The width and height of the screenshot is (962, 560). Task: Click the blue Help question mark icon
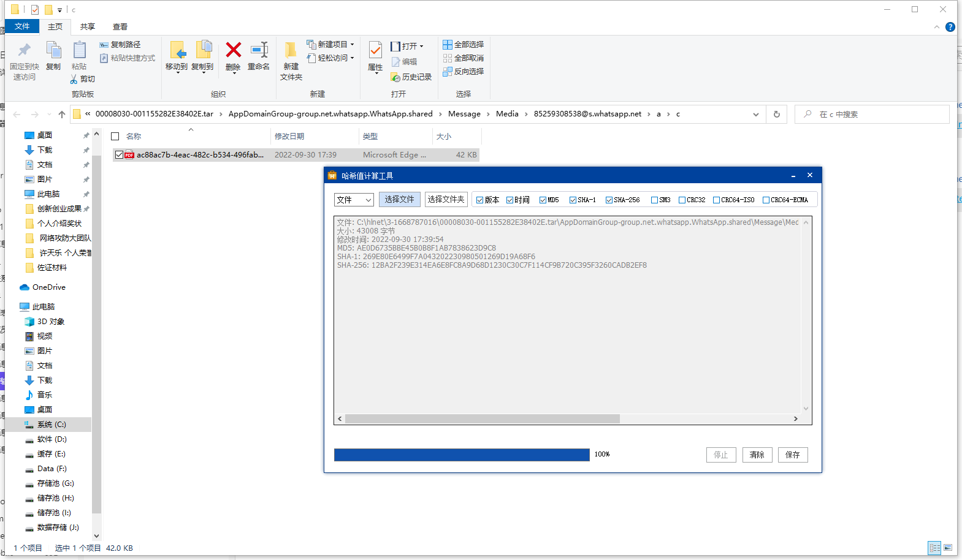[950, 27]
